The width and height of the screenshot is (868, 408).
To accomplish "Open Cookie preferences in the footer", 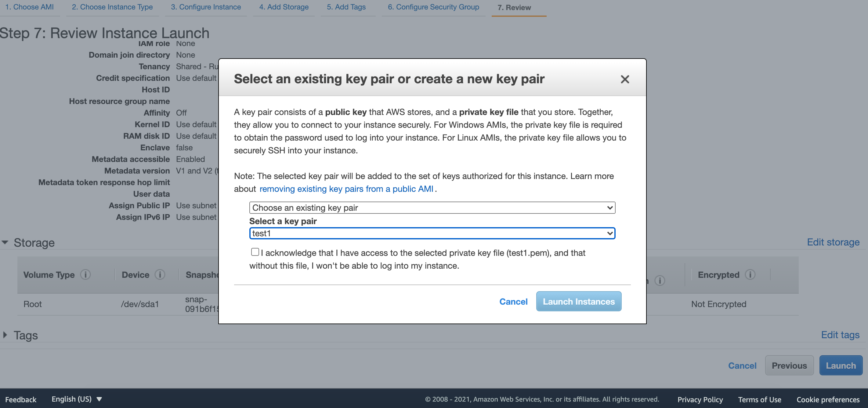I will (828, 399).
